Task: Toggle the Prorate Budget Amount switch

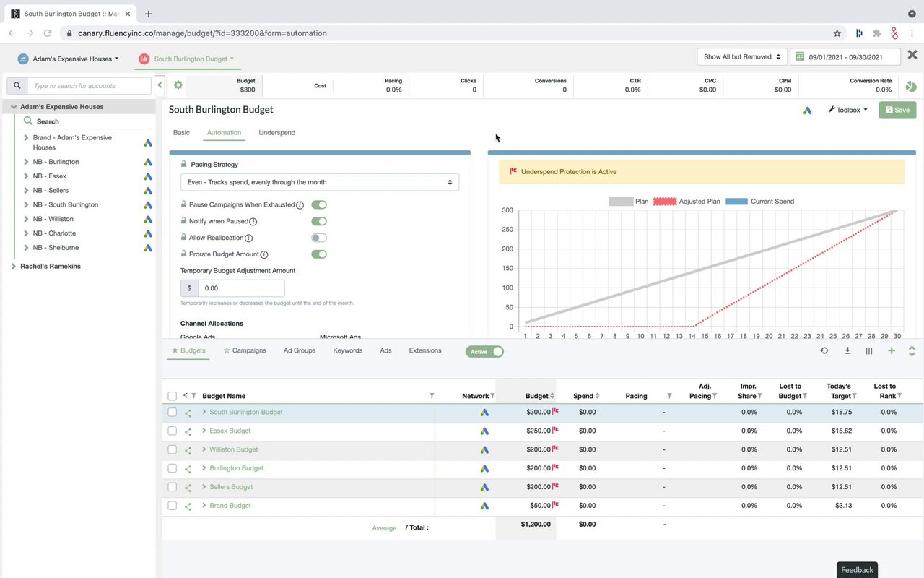Action: coord(319,254)
